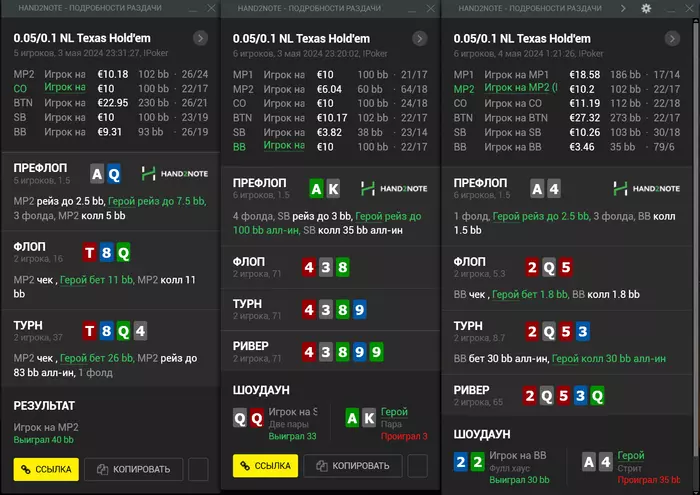Select gray Ace preflop hole card, right window
The width and height of the screenshot is (700, 495).
point(537,189)
